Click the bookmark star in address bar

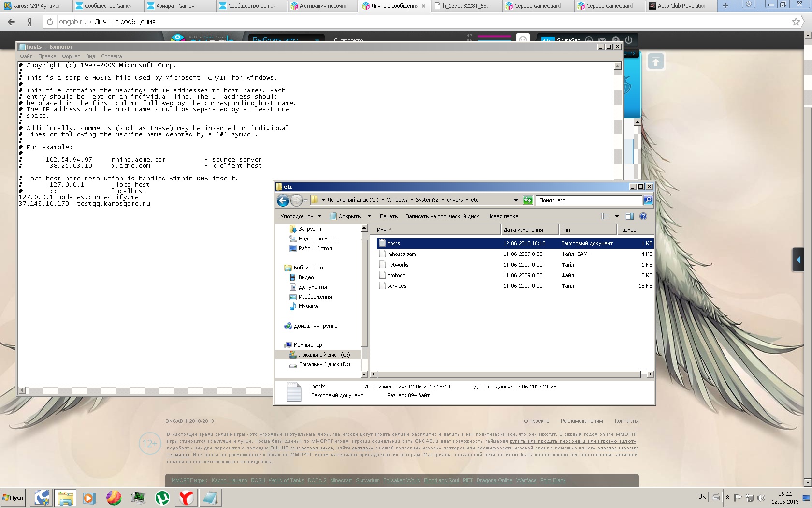796,22
